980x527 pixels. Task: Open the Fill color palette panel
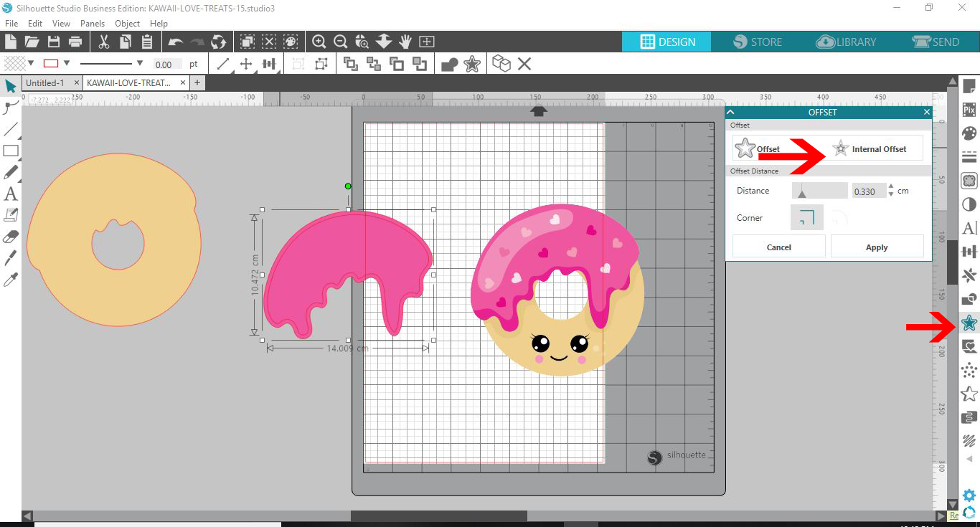969,133
